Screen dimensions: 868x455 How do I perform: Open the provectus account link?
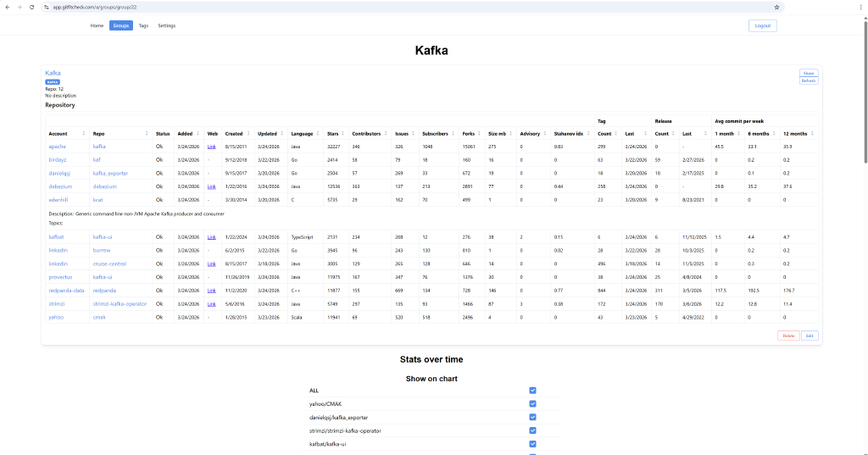[x=60, y=277]
